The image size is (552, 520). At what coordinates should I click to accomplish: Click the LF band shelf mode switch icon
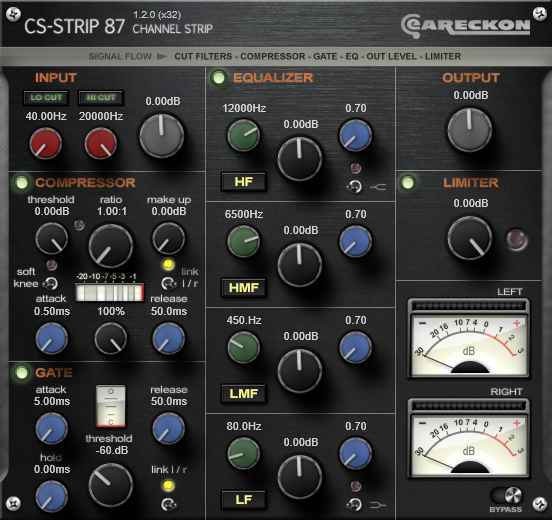pos(354,505)
